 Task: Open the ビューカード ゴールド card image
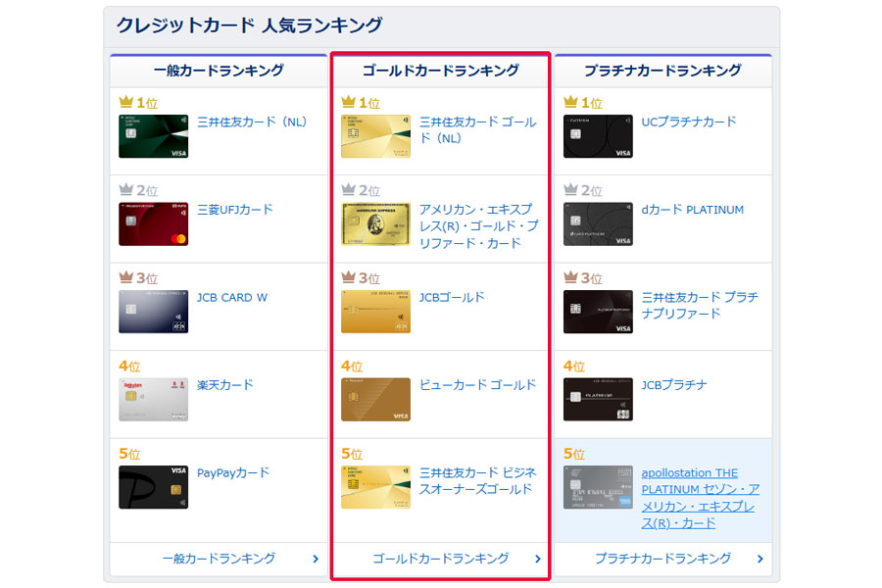click(x=375, y=400)
